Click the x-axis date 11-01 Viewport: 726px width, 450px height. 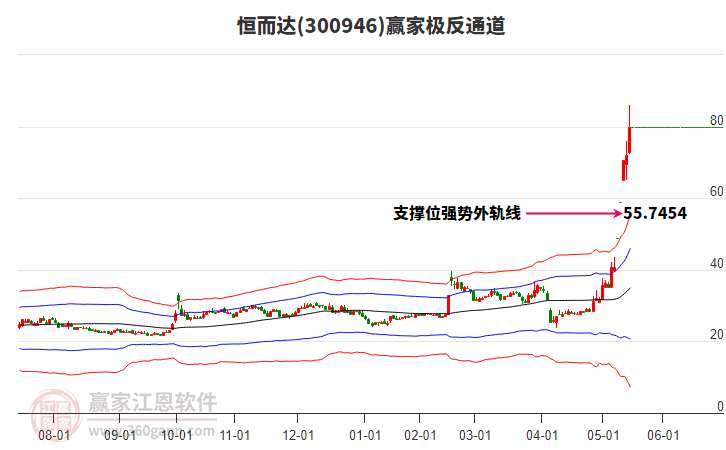pos(235,436)
